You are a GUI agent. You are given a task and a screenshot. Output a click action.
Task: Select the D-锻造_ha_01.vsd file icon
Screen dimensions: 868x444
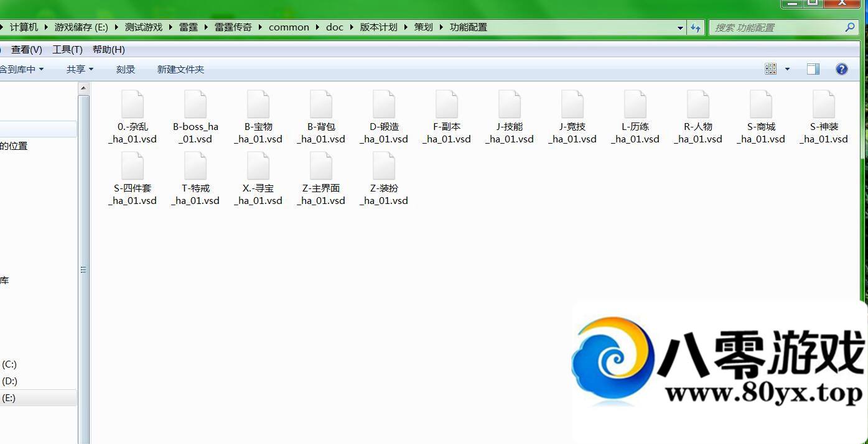click(384, 104)
